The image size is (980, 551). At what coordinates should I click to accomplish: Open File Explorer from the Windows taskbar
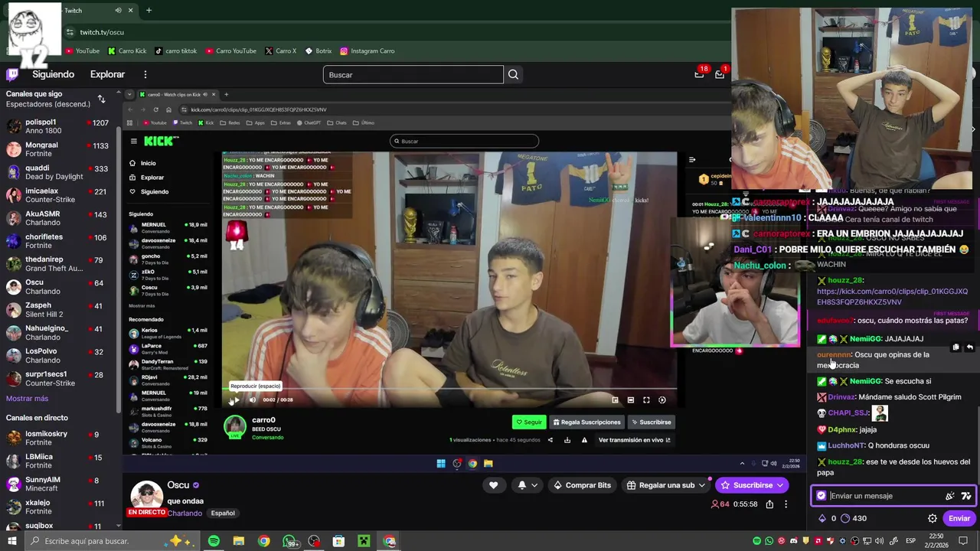(239, 541)
